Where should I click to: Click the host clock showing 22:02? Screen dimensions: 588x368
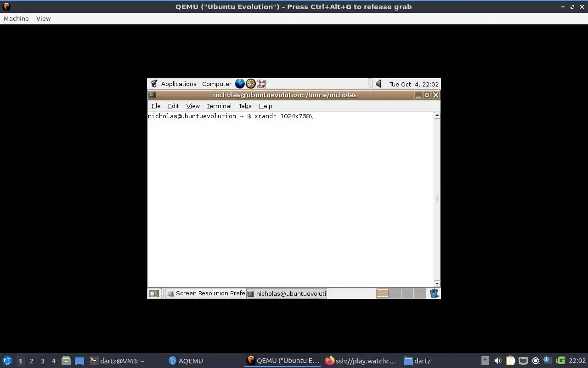[x=577, y=361]
